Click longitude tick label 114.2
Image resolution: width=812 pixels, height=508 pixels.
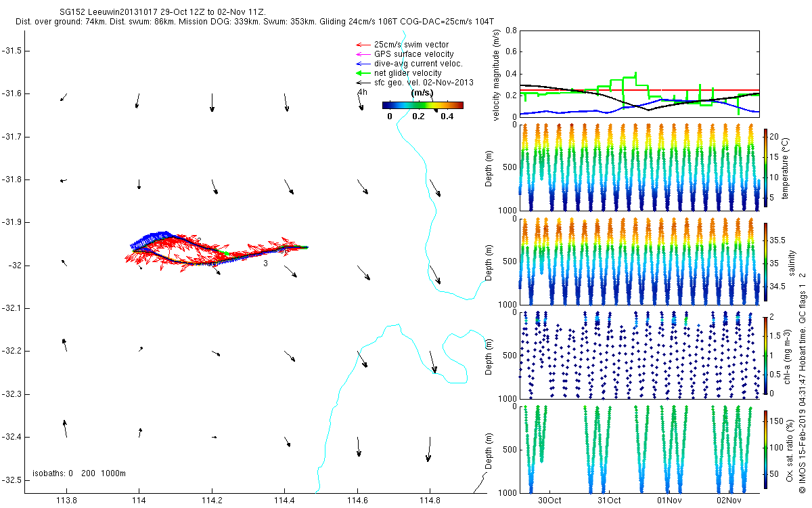pos(212,501)
